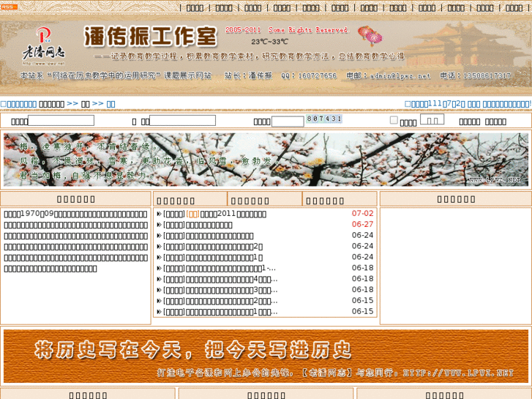Click intro paragraph starting with '1970'

coord(75,241)
